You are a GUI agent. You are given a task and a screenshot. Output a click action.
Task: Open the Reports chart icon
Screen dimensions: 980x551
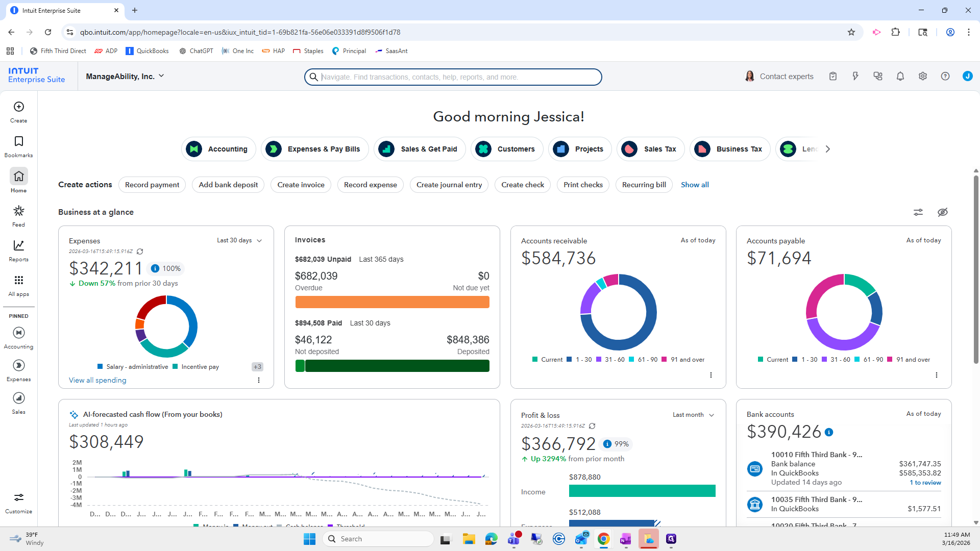click(19, 246)
